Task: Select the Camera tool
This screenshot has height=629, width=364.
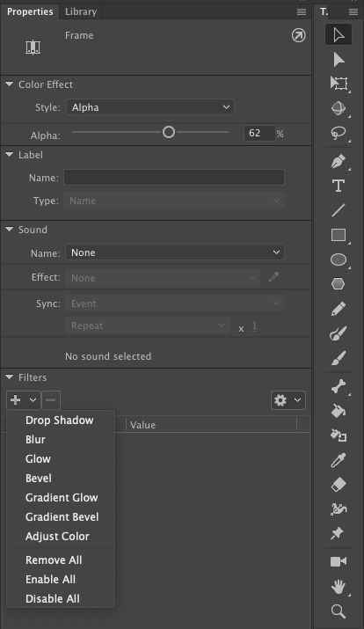Action: click(x=339, y=561)
